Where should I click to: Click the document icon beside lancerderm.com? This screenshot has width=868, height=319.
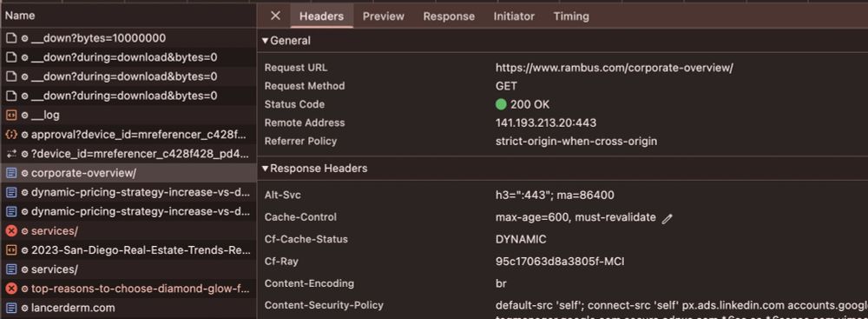(11, 308)
